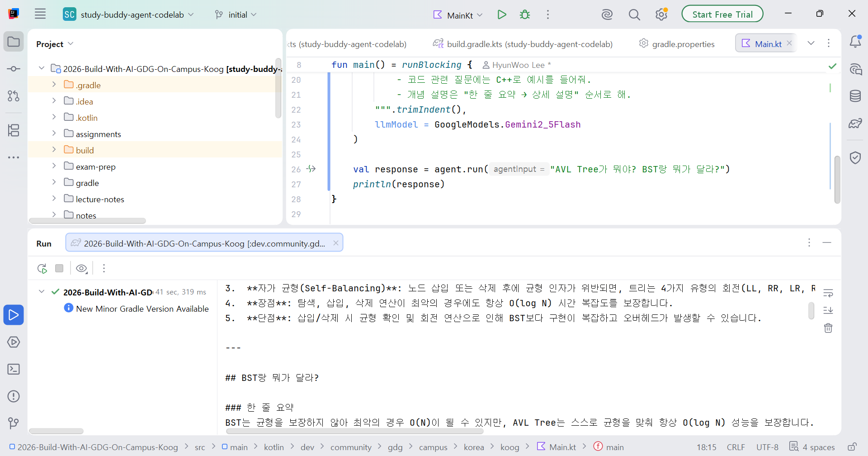Expand the assignments folder
This screenshot has width=868, height=456.
(x=54, y=133)
